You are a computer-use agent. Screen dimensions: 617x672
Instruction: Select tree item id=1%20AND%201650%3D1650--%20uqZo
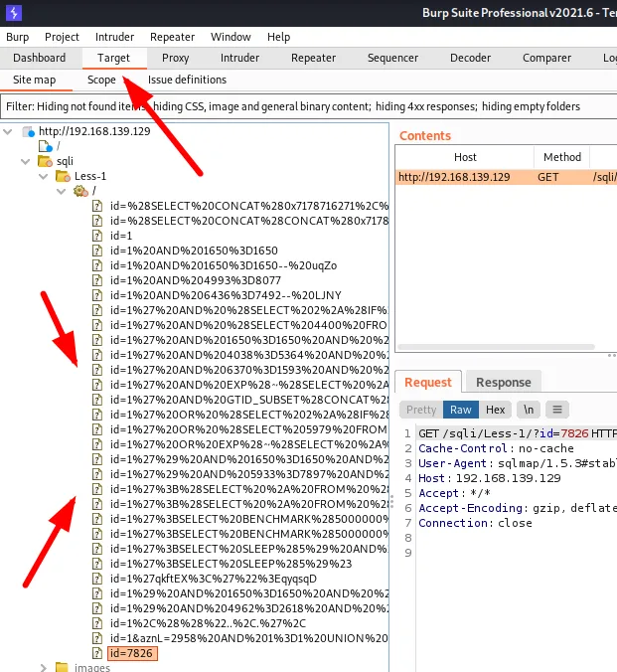tap(224, 265)
